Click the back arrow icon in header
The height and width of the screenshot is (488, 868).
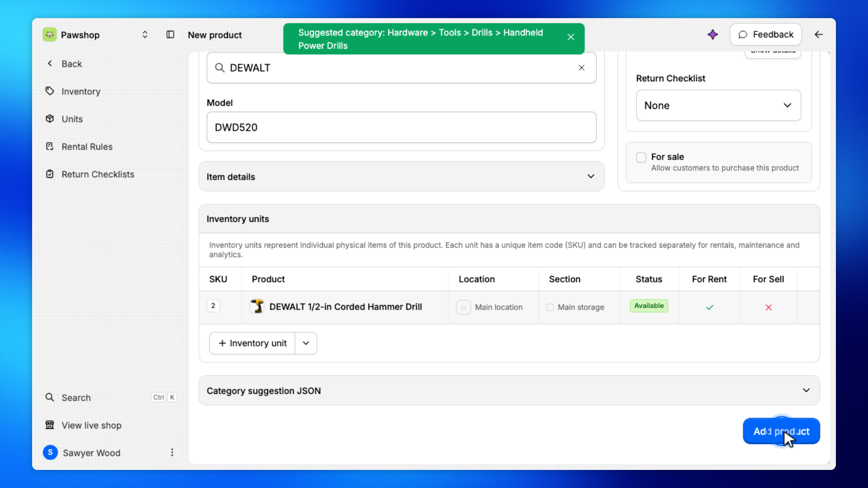pos(819,34)
